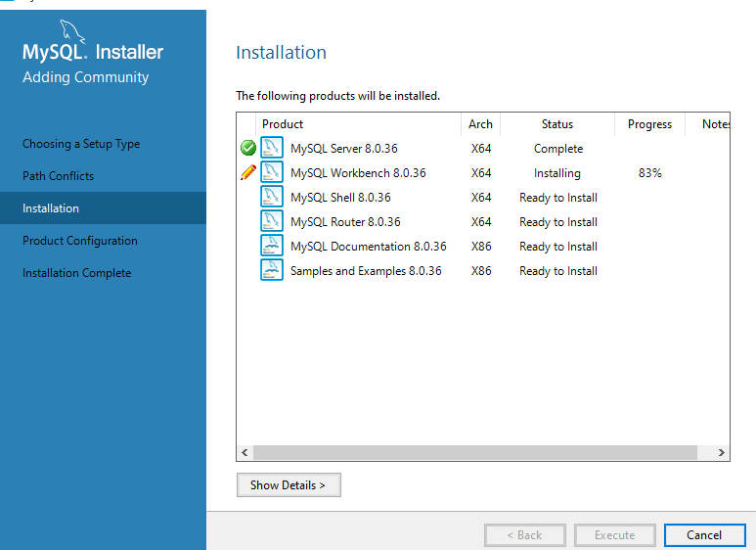The width and height of the screenshot is (756, 550).
Task: Click the Product column header
Action: [x=358, y=124]
